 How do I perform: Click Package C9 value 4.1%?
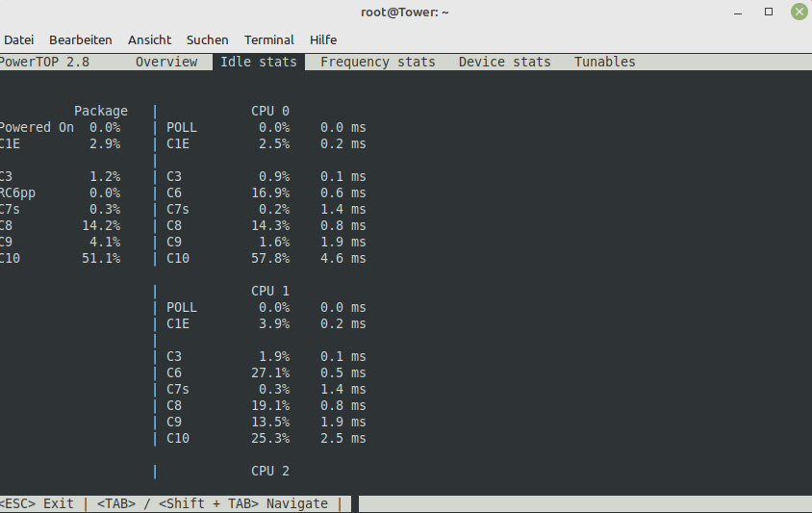(105, 242)
